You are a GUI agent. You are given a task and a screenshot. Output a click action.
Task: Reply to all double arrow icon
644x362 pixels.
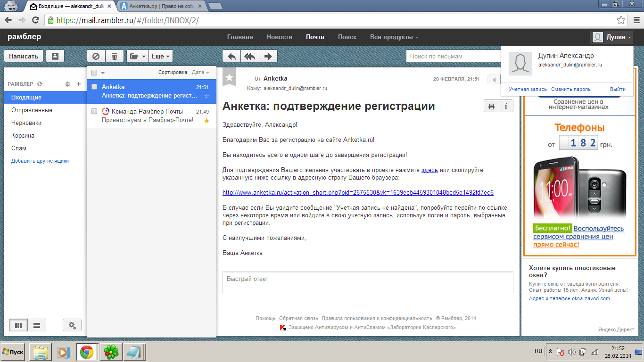point(250,56)
